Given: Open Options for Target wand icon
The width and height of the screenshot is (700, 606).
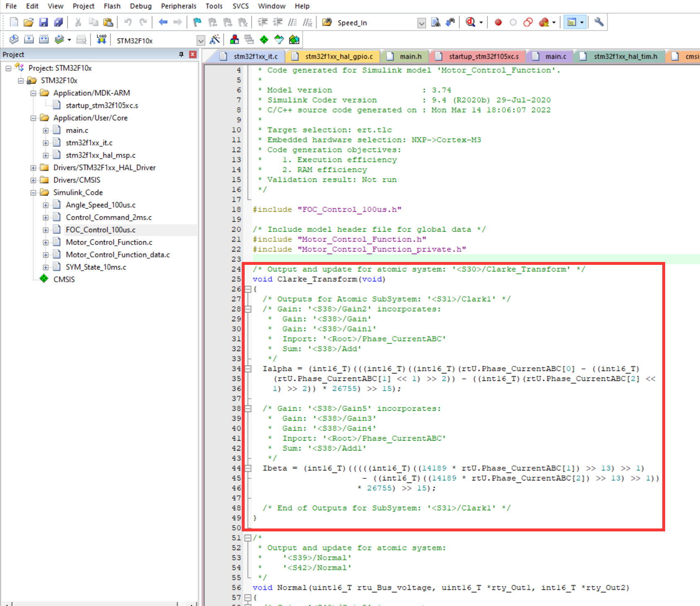Looking at the screenshot, I should pos(215,40).
